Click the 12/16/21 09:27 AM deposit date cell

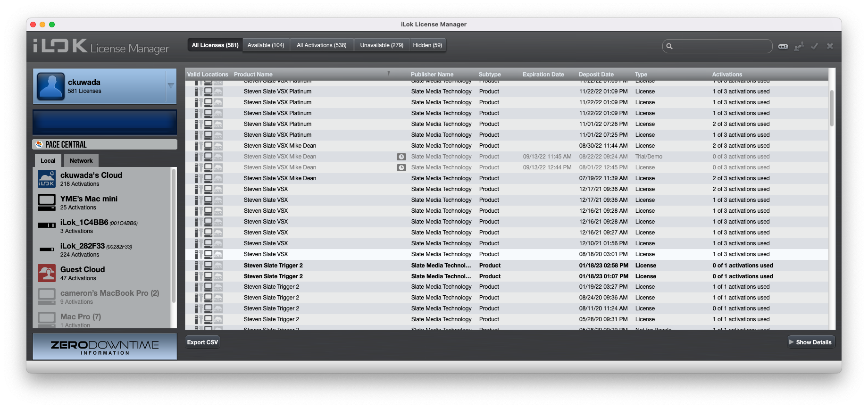[603, 233]
